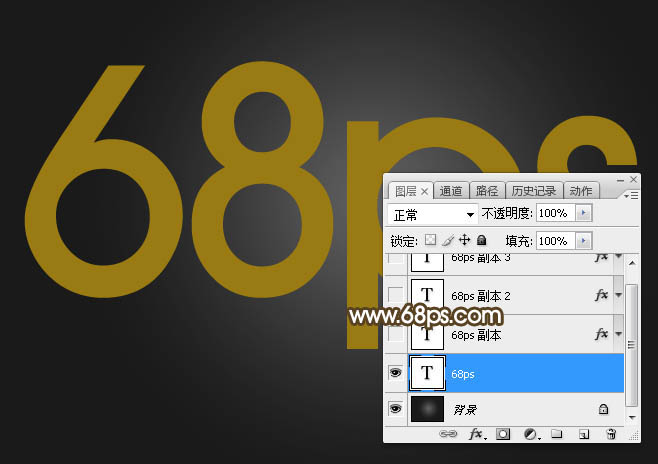Hide the 背景 layer

395,409
